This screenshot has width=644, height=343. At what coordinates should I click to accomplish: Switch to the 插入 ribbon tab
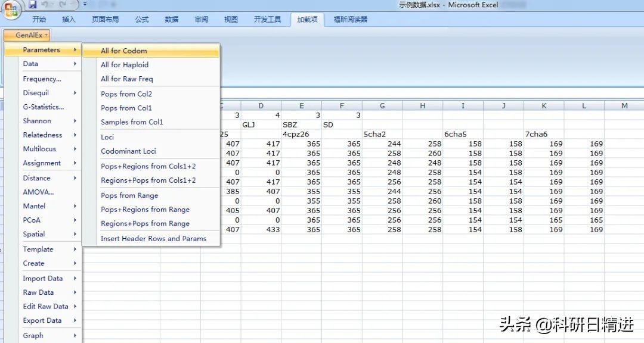[69, 19]
